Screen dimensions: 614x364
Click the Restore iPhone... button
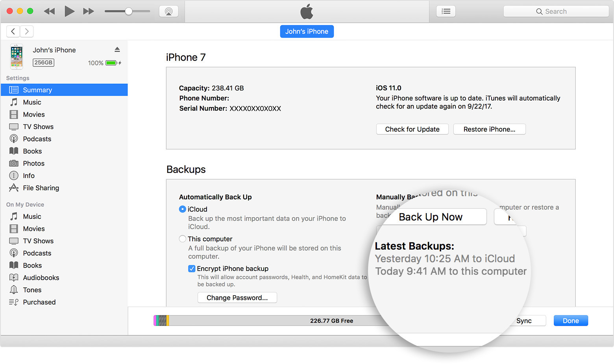[489, 129]
